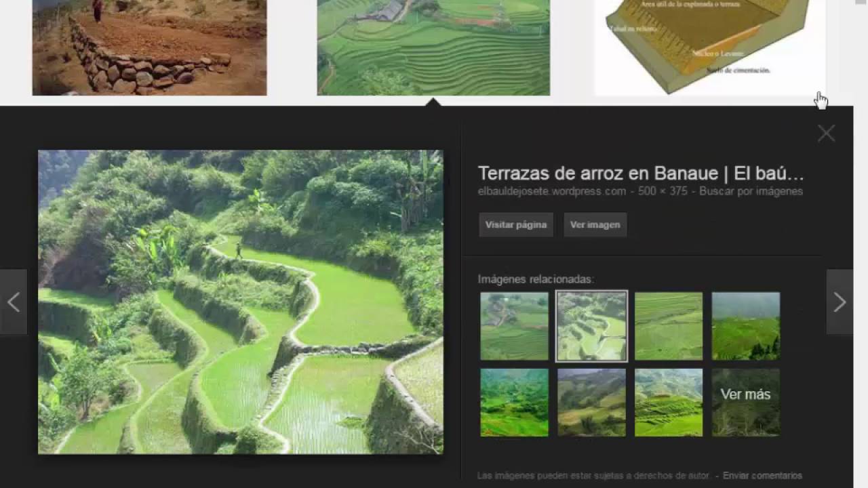Select highlighted second related thumbnail in top row
868x488 pixels.
591,326
